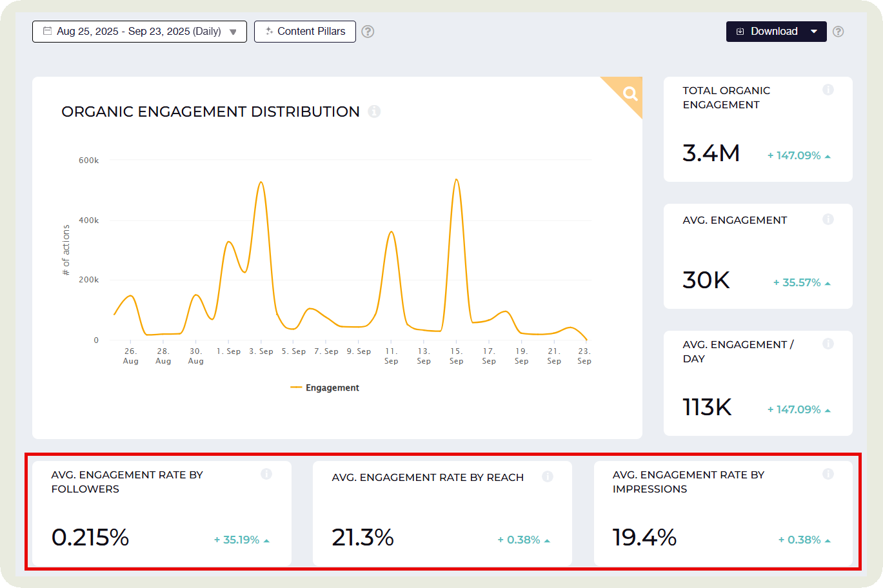Open the info icon on Total Organic Engagement card

(x=828, y=90)
